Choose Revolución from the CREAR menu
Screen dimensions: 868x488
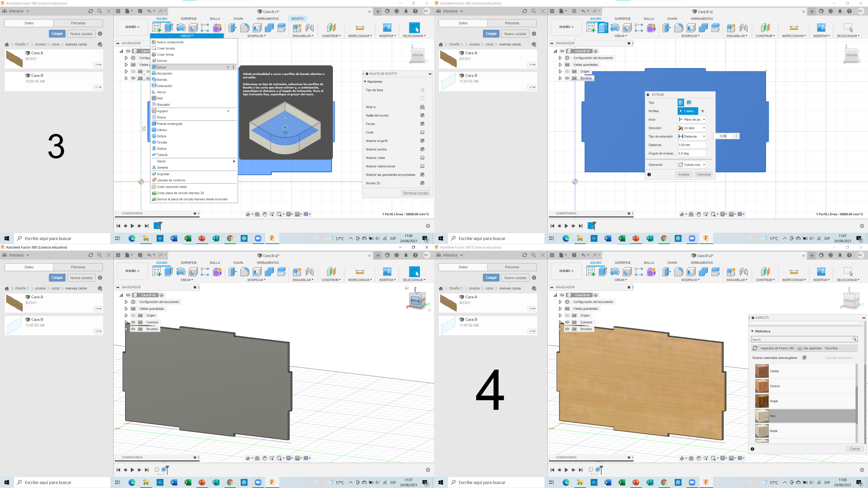[x=164, y=73]
